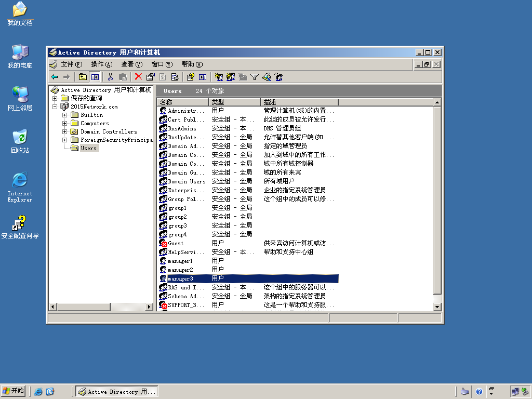Click the create new user icon

[219, 77]
